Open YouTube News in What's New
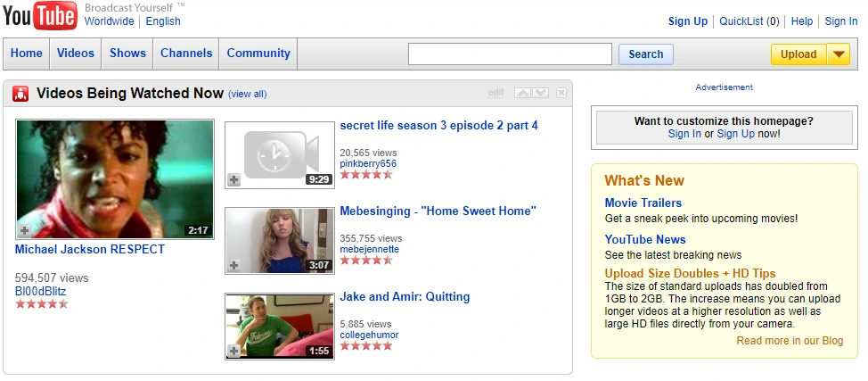Image resolution: width=868 pixels, height=381 pixels. (x=645, y=240)
